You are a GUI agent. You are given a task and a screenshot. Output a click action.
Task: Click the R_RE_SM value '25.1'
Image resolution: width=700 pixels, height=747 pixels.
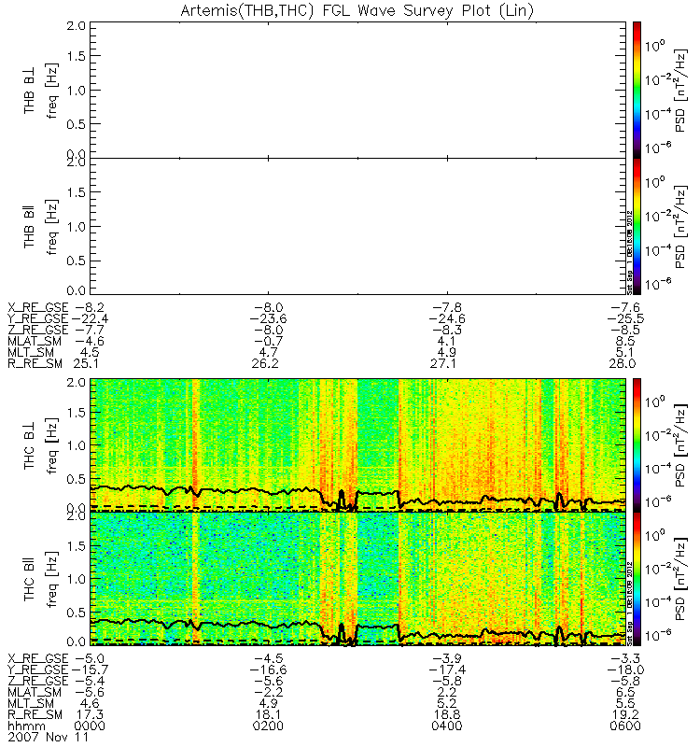click(86, 363)
